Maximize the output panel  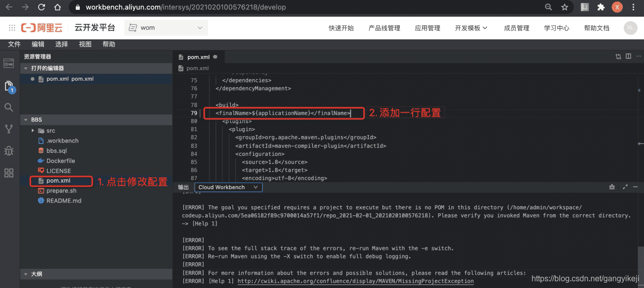pyautogui.click(x=625, y=187)
